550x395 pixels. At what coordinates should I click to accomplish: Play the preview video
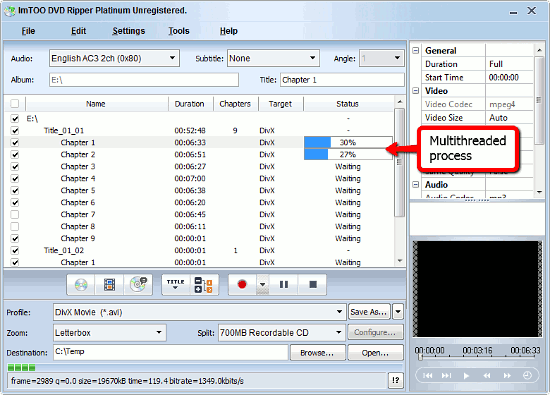point(466,376)
